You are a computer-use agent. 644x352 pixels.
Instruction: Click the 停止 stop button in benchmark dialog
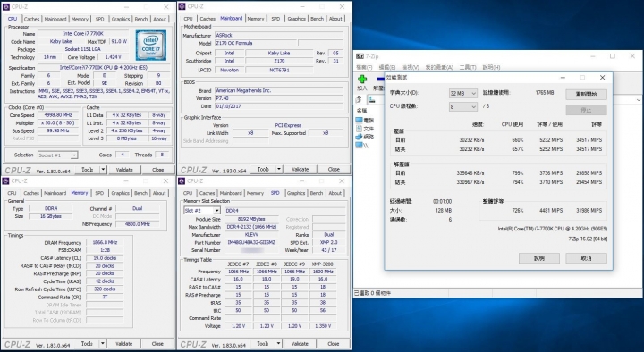point(586,110)
